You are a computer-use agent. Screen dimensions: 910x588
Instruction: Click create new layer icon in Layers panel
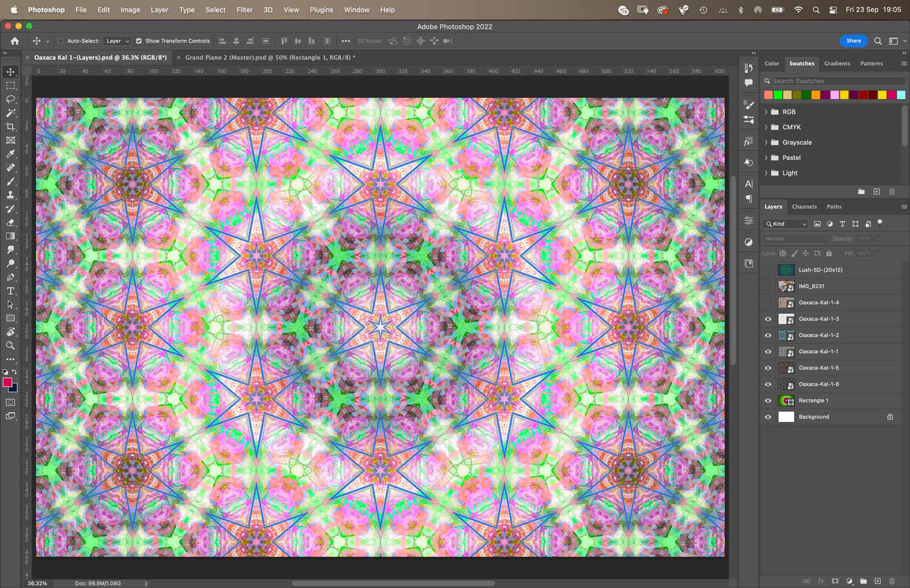click(x=877, y=581)
